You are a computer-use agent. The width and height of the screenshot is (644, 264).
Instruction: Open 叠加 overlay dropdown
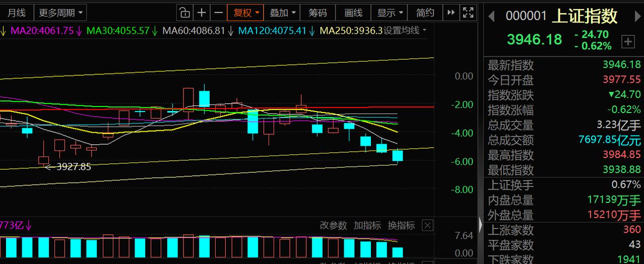(x=282, y=13)
